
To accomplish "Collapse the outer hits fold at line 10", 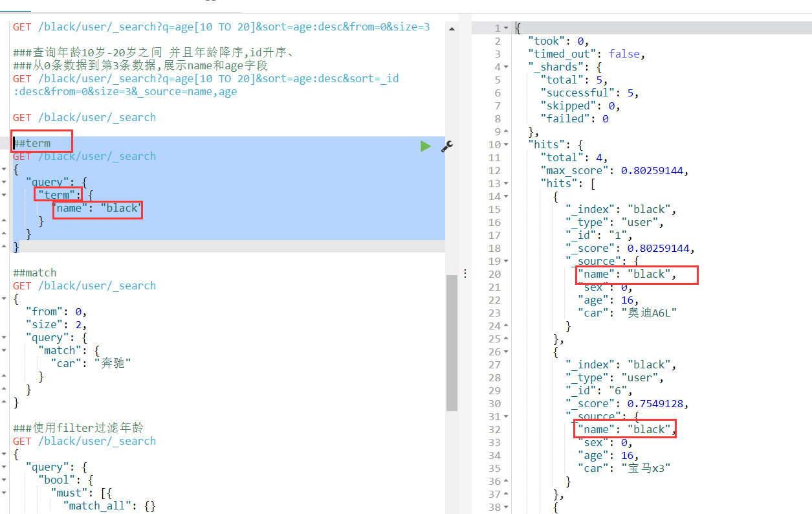I will point(506,145).
